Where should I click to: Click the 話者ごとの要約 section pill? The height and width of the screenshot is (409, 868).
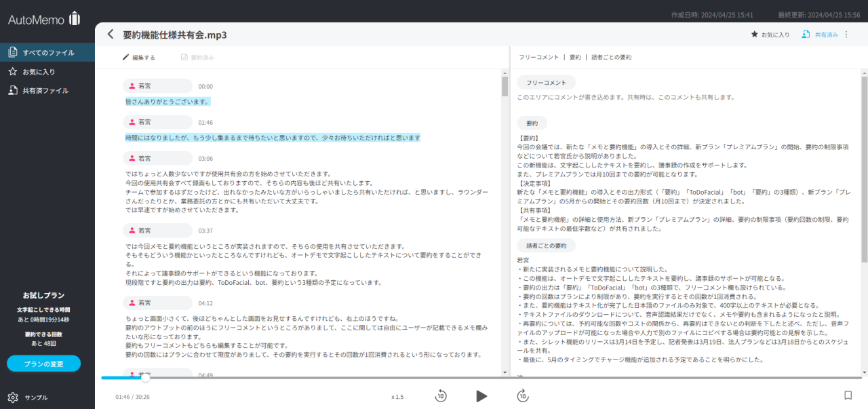(x=547, y=246)
